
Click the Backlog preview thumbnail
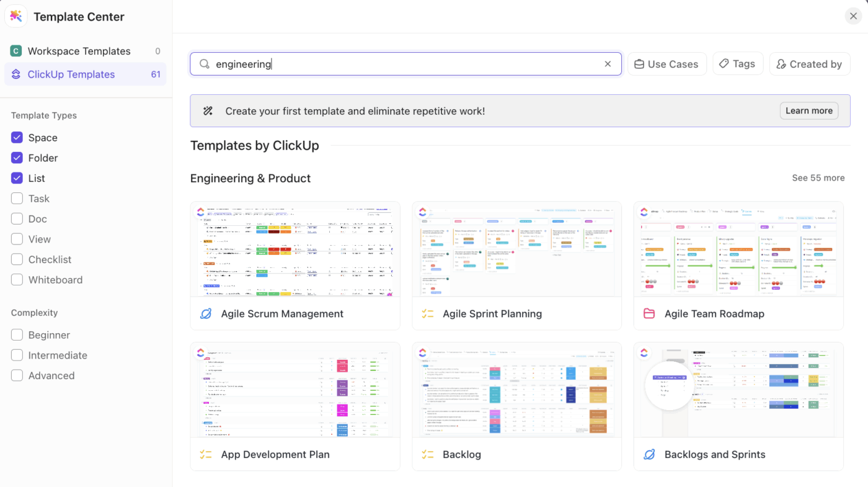[516, 390]
